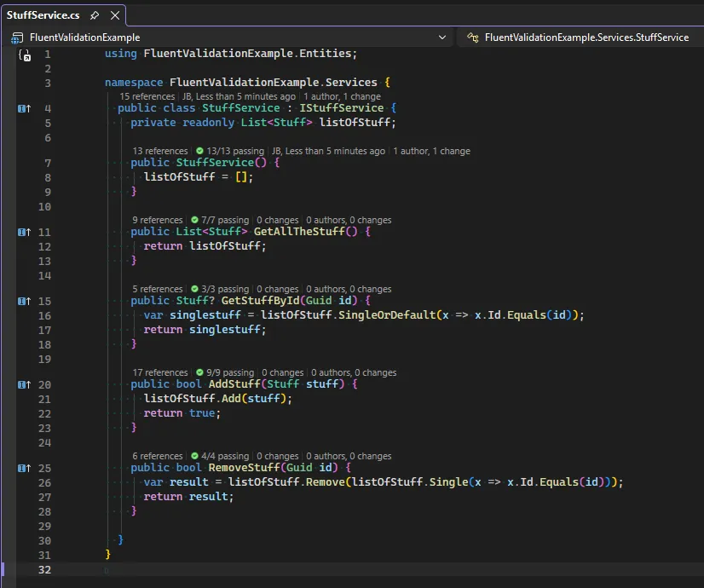
Task: Pin the StuffService.cs tab
Action: coord(95,15)
